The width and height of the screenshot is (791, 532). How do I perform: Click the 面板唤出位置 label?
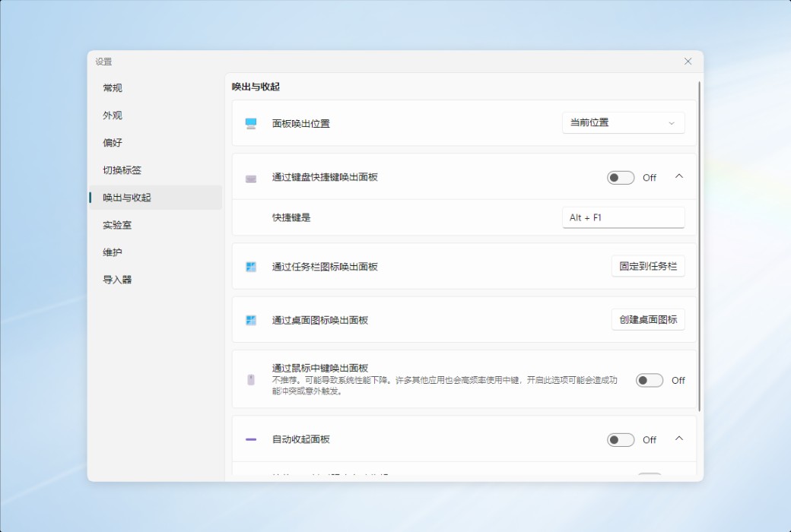point(300,124)
